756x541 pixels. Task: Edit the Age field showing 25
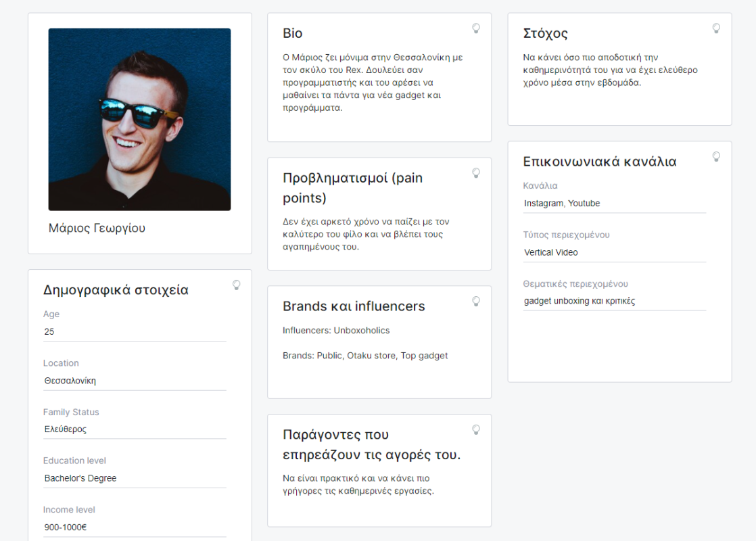pyautogui.click(x=135, y=332)
